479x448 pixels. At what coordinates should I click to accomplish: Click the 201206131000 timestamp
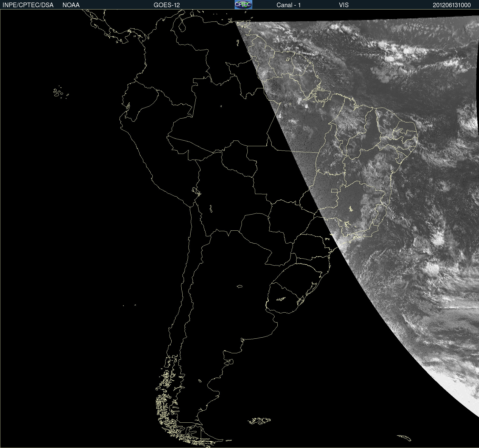point(452,5)
